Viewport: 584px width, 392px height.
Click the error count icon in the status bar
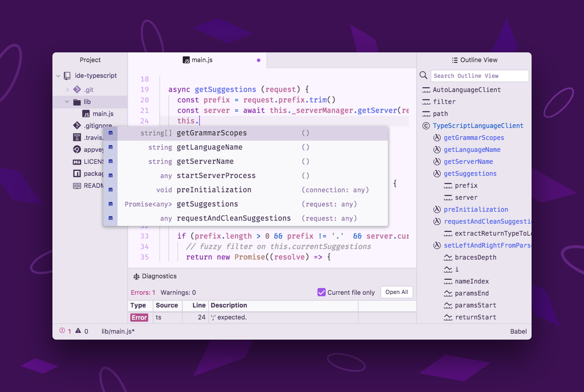(x=62, y=331)
